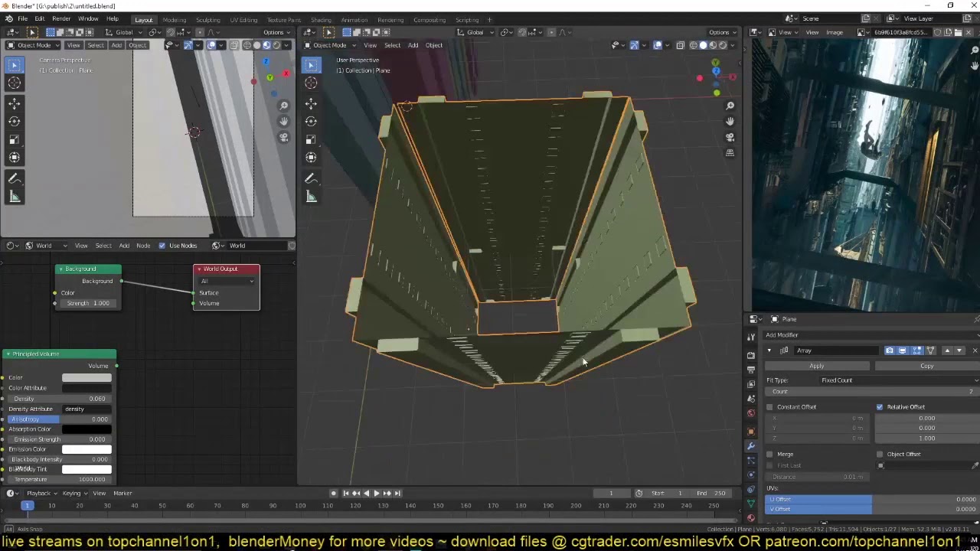
Task: Open the World properties tab
Action: tap(751, 413)
